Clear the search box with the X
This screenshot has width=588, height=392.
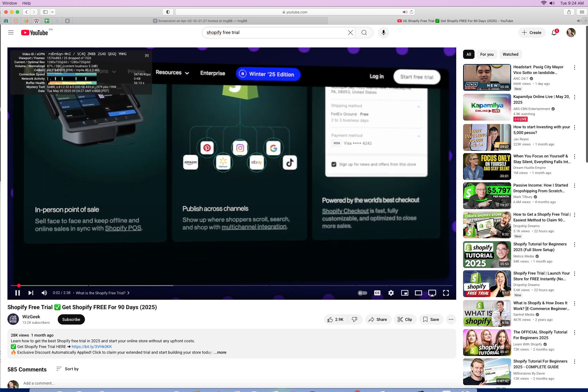pos(350,33)
